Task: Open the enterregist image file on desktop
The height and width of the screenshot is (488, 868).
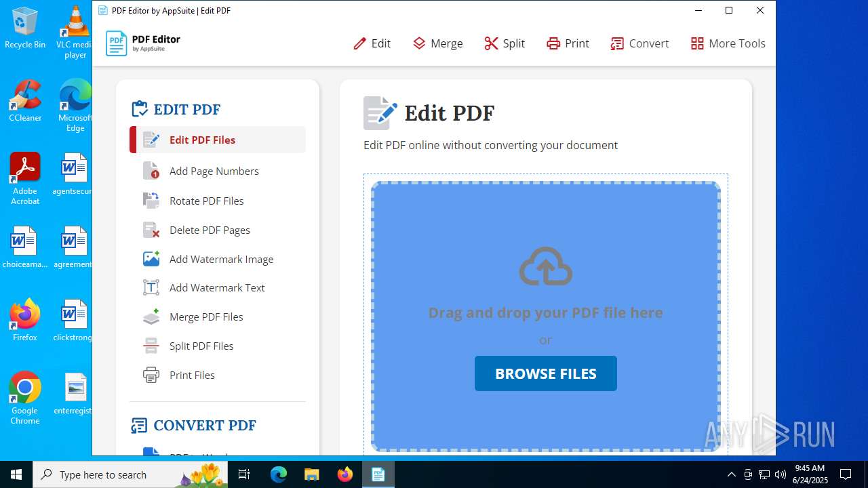Action: tap(73, 394)
